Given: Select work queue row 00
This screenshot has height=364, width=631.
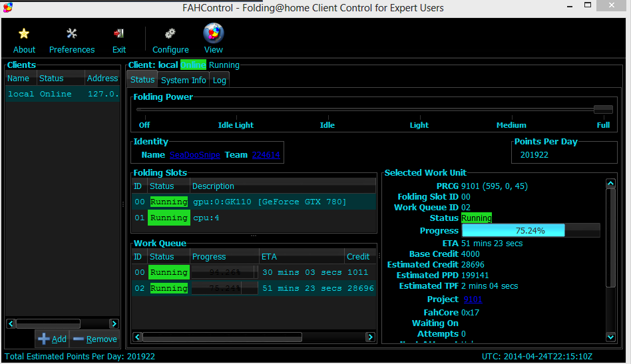Looking at the screenshot, I should point(254,272).
